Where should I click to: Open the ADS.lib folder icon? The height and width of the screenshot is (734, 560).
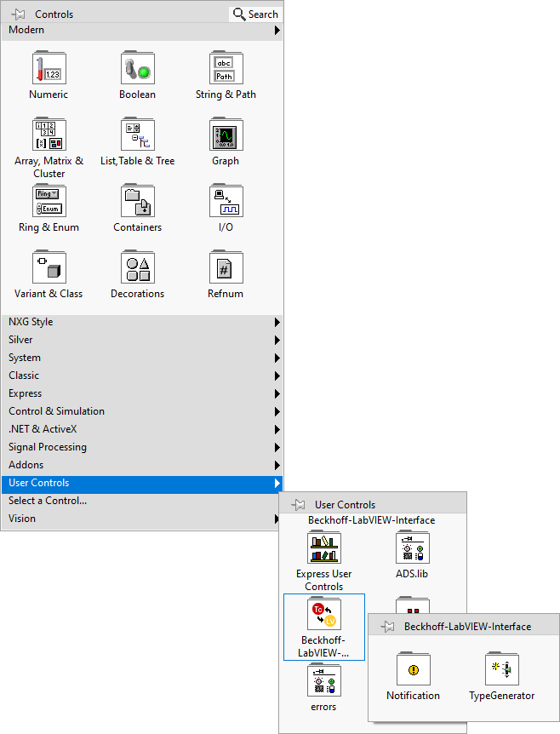(x=413, y=548)
